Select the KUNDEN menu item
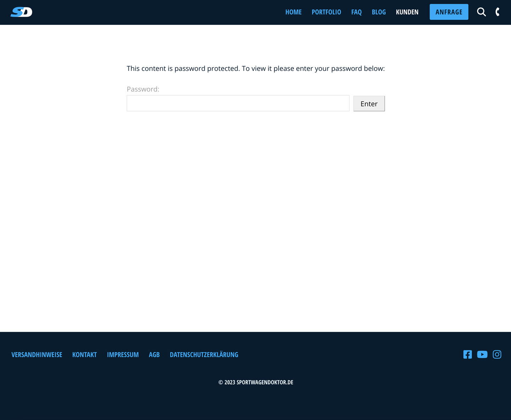The height and width of the screenshot is (420, 511). coord(407,12)
